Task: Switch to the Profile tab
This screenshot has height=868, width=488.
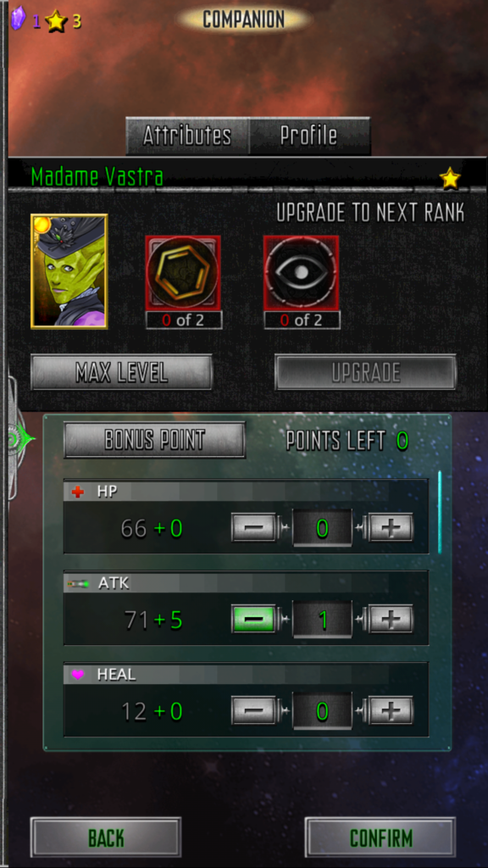Action: [x=309, y=136]
